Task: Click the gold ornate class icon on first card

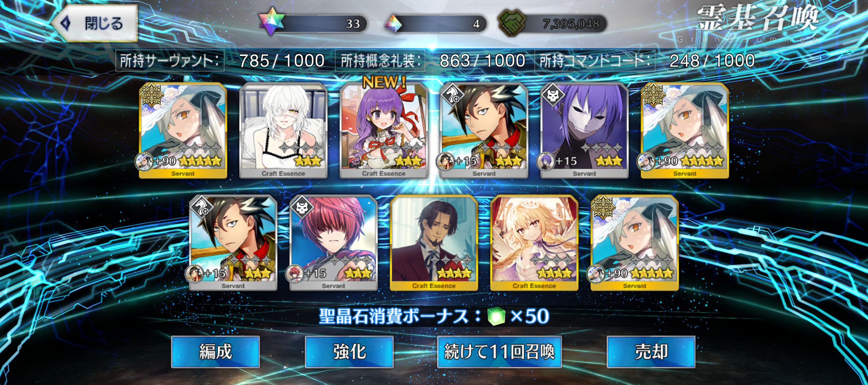Action: pos(152,95)
